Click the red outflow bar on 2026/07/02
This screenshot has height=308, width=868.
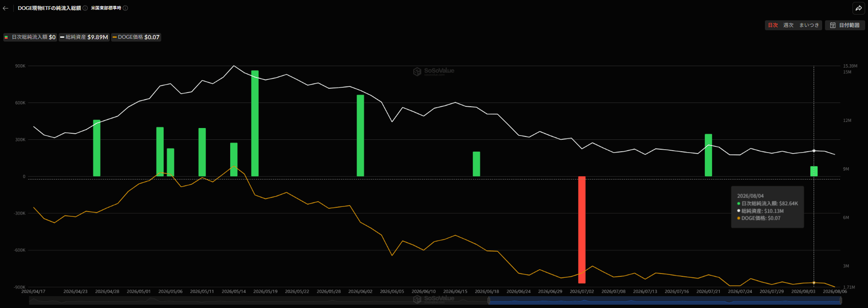[582, 230]
